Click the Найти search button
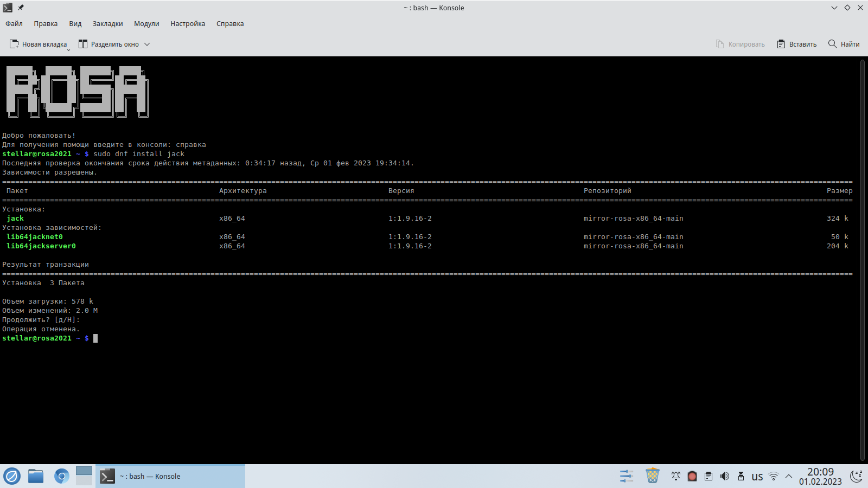Viewport: 868px width, 488px height. [x=844, y=44]
